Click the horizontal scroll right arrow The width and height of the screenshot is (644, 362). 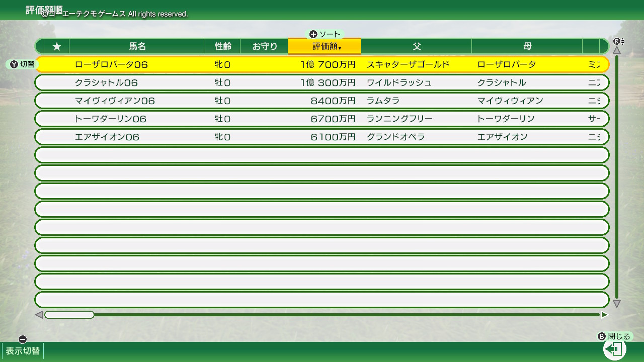[604, 315]
